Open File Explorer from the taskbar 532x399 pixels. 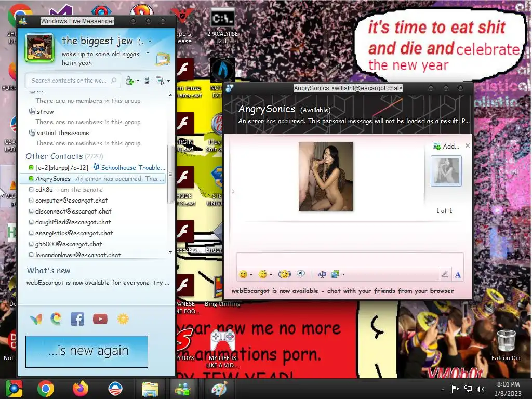click(150, 389)
